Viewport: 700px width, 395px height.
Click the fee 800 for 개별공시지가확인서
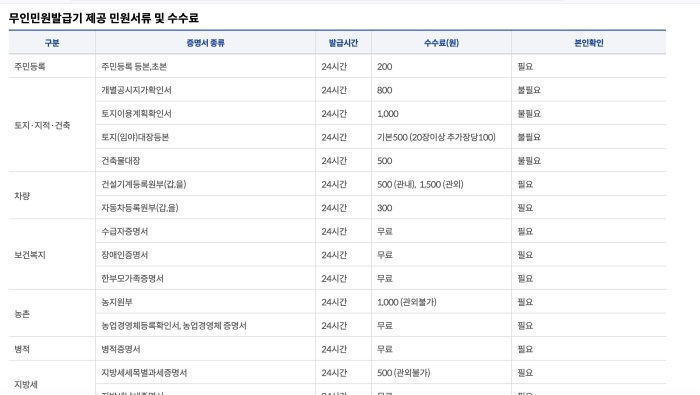tap(384, 90)
